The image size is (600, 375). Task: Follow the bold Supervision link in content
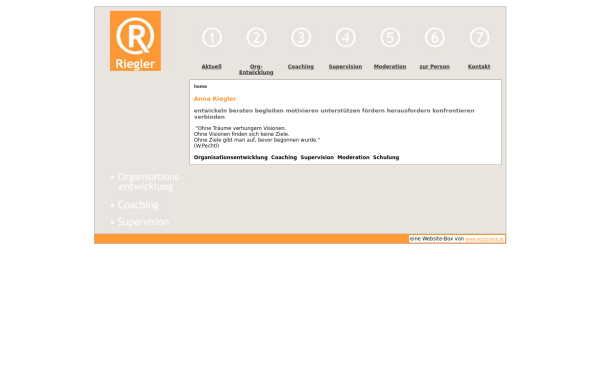point(317,157)
